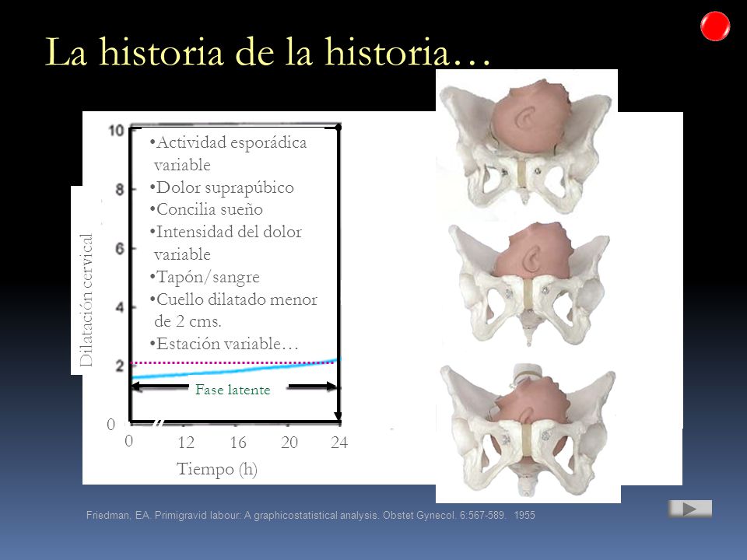Select the top pelvis model image

[527, 145]
